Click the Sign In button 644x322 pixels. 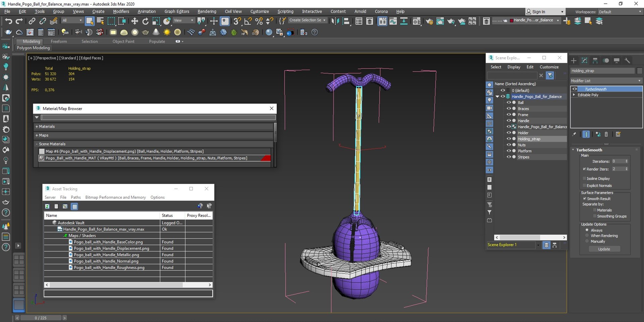[x=545, y=12]
